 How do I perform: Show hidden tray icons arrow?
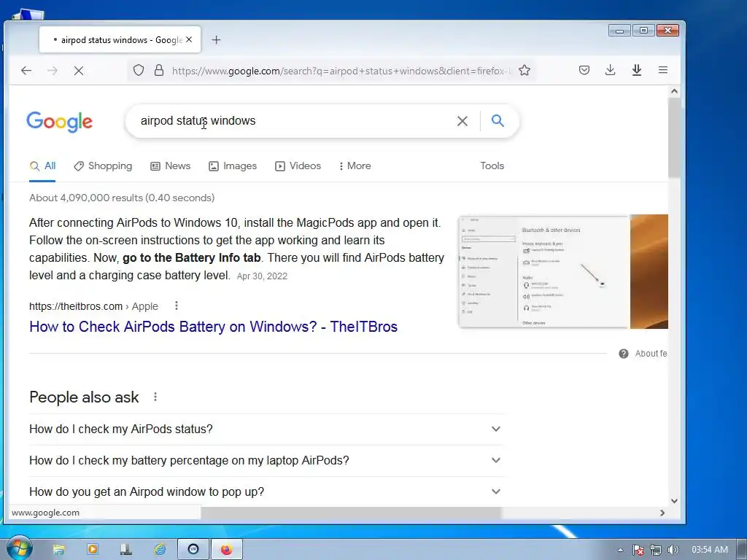620,550
